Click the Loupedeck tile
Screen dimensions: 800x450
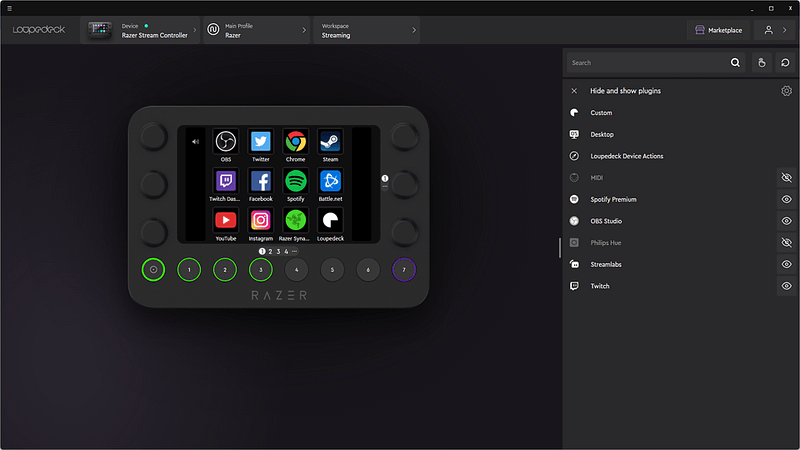click(330, 220)
